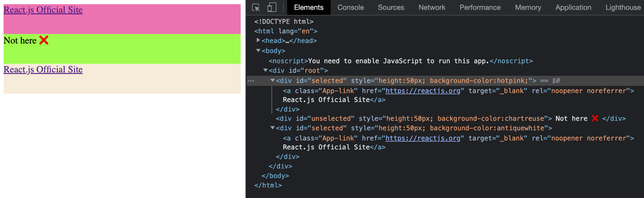Click the reactjs.org href under antiquewhite div

[423, 138]
